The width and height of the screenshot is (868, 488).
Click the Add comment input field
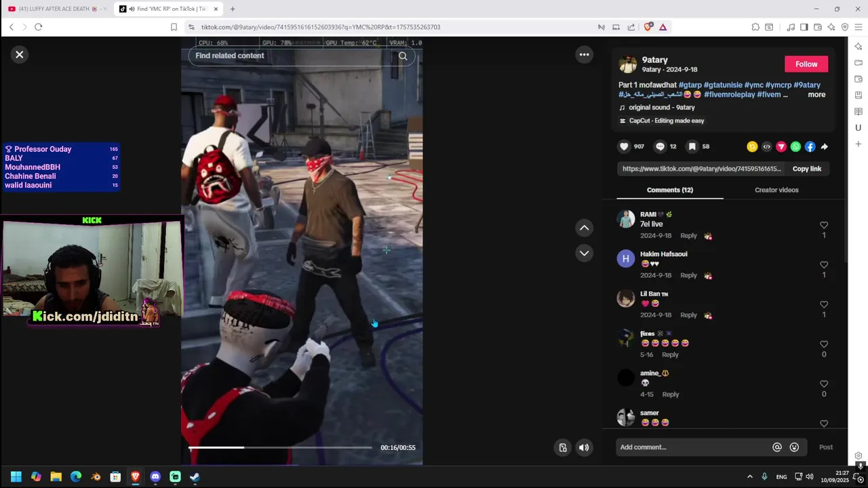[x=693, y=447]
